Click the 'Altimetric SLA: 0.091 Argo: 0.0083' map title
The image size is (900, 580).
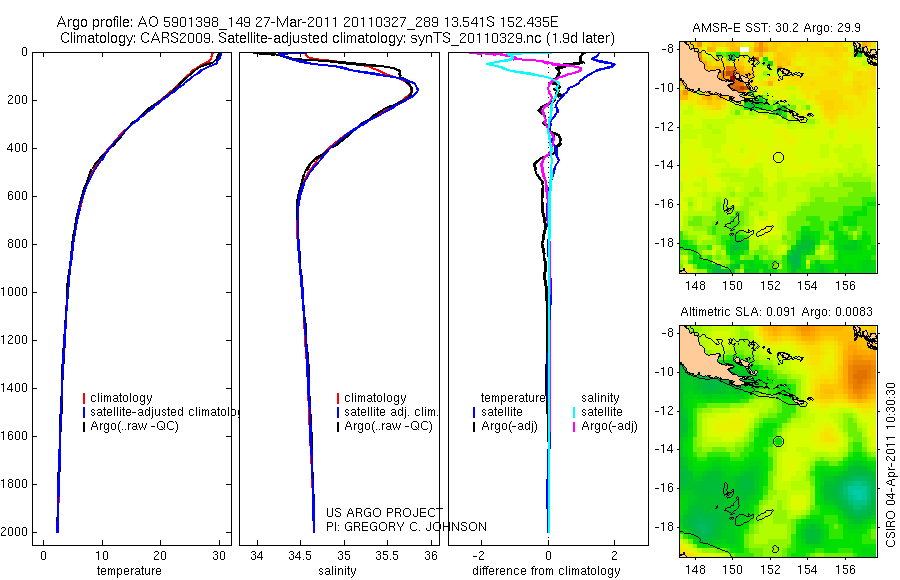pos(776,312)
